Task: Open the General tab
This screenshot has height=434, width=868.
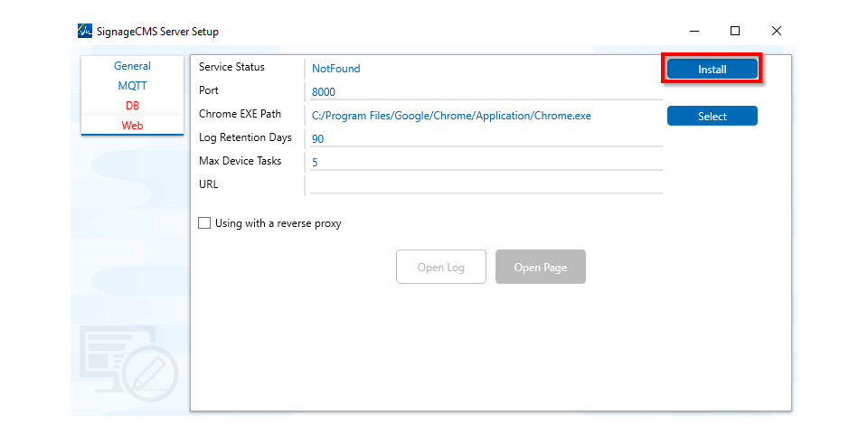Action: (x=132, y=66)
